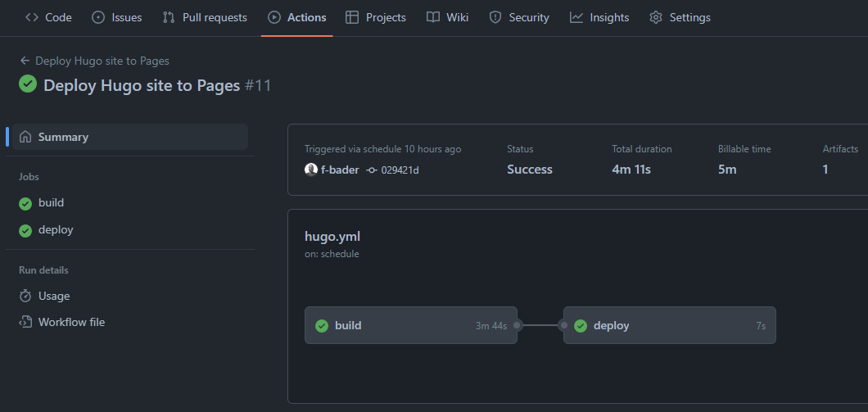This screenshot has height=412, width=868.
Task: Click the green check in build graph node
Action: (x=322, y=326)
